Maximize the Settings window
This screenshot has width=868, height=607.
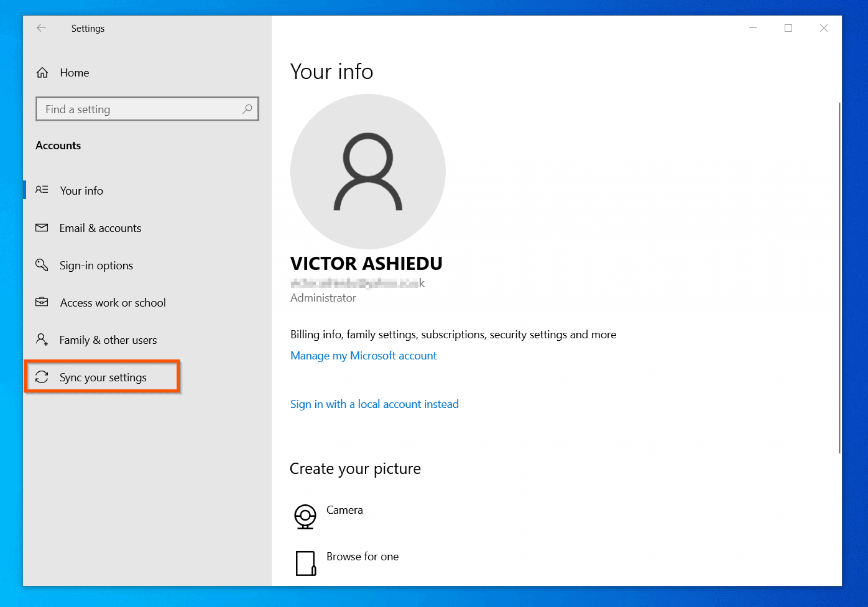point(788,28)
